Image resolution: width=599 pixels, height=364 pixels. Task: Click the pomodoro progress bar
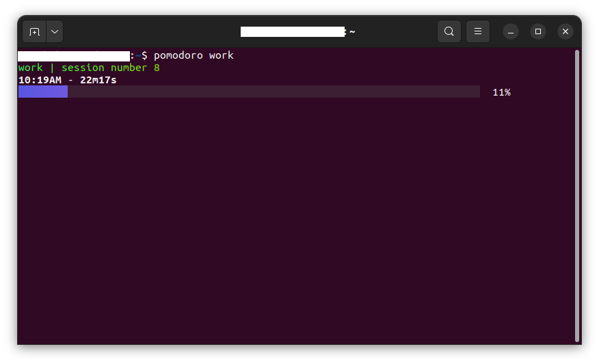[x=249, y=92]
